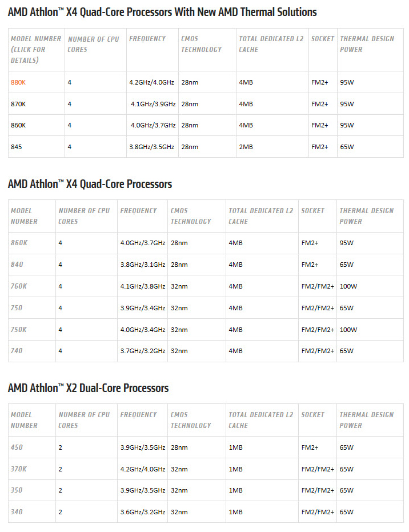
Task: Select the 4.1GHz/3.9GHz frequency cell
Action: tap(153, 104)
